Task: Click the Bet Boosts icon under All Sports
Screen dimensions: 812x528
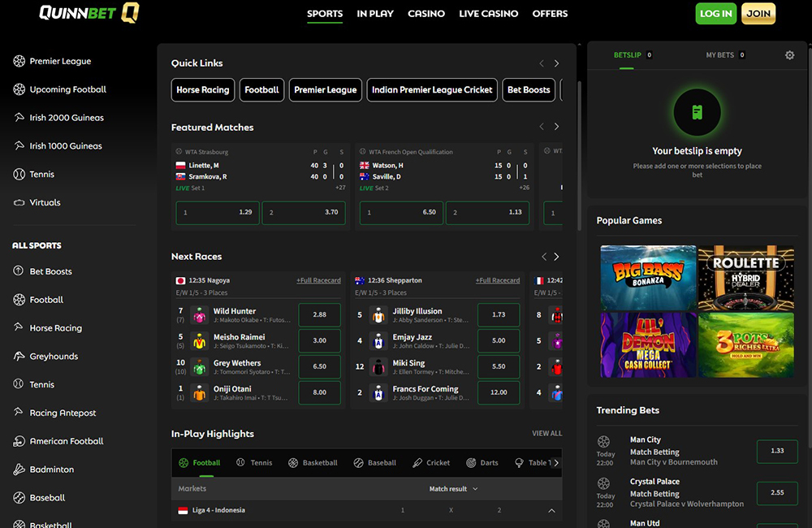Action: (x=19, y=271)
